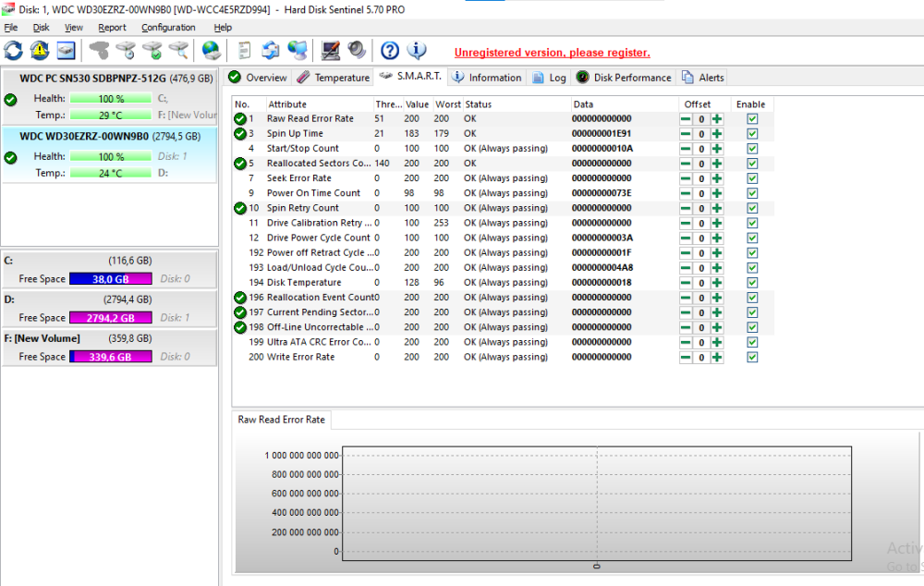Click the send report envelope icon
The height and width of the screenshot is (586, 924).
click(x=269, y=50)
